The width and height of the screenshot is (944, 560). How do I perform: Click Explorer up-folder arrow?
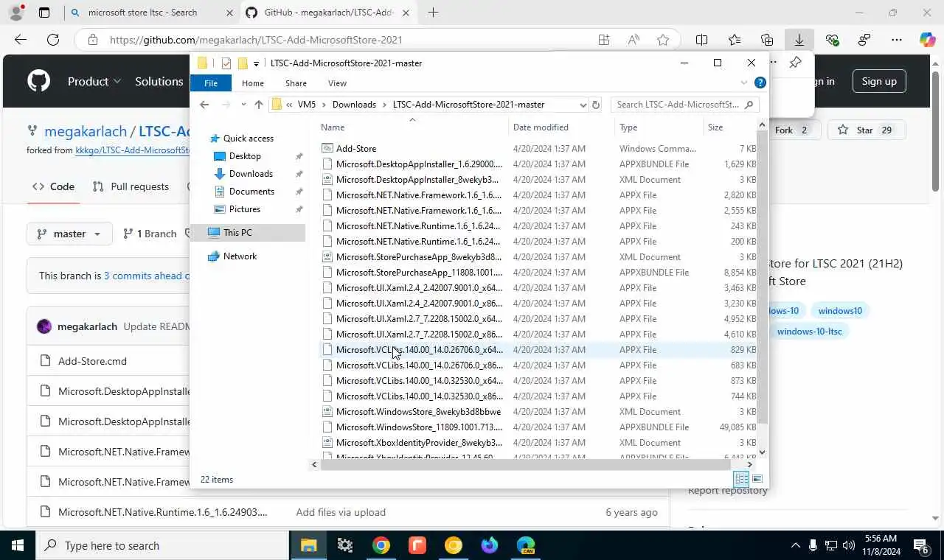259,105
